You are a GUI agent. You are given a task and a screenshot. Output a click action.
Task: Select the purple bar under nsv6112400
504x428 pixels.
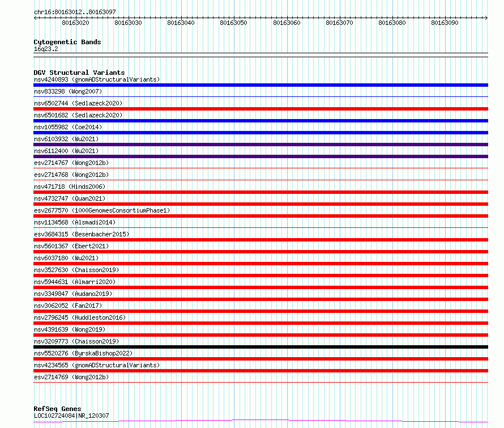pyautogui.click(x=260, y=156)
